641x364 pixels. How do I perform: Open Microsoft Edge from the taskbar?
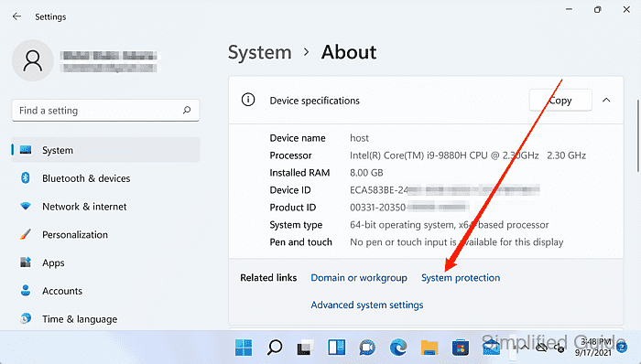click(x=397, y=348)
